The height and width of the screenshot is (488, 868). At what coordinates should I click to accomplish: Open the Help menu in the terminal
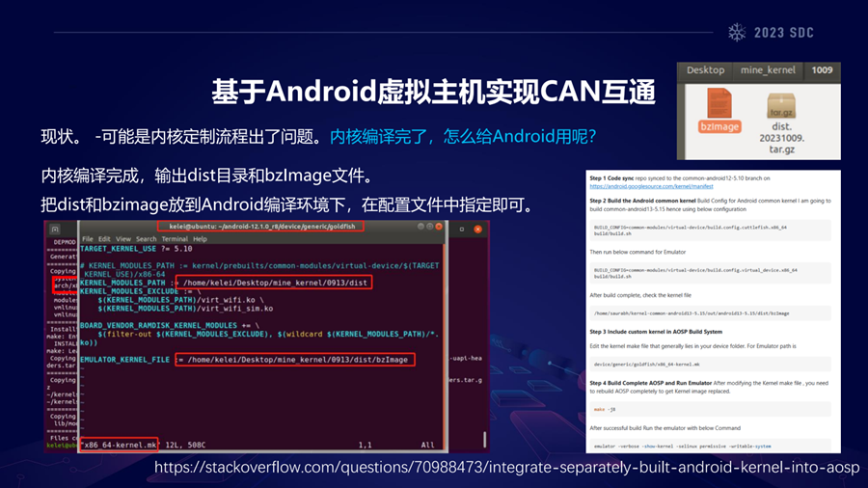click(x=200, y=239)
